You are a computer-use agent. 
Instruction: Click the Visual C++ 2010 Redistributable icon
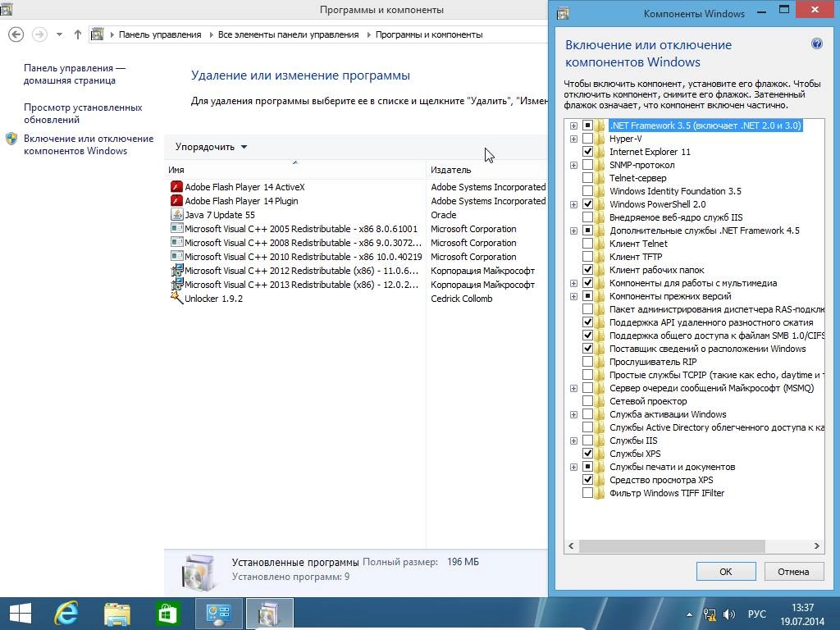click(x=176, y=256)
